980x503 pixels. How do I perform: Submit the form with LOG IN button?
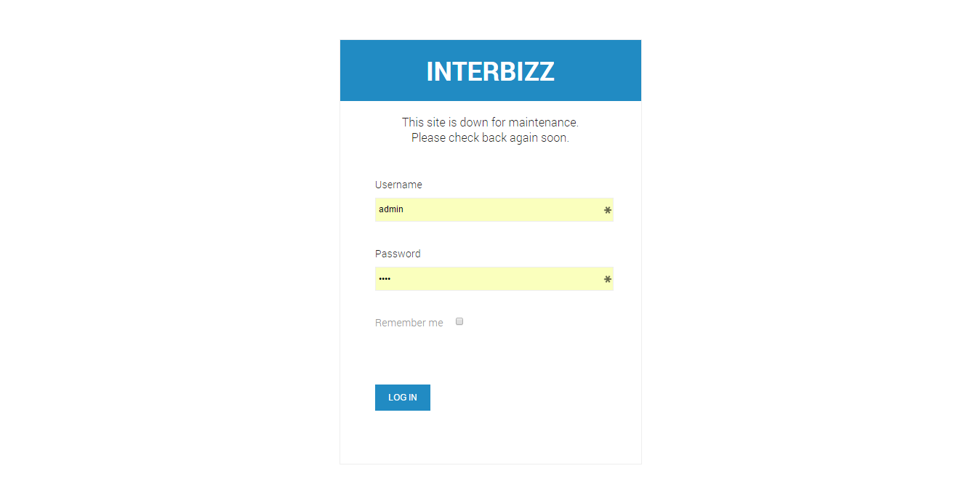[x=403, y=398]
